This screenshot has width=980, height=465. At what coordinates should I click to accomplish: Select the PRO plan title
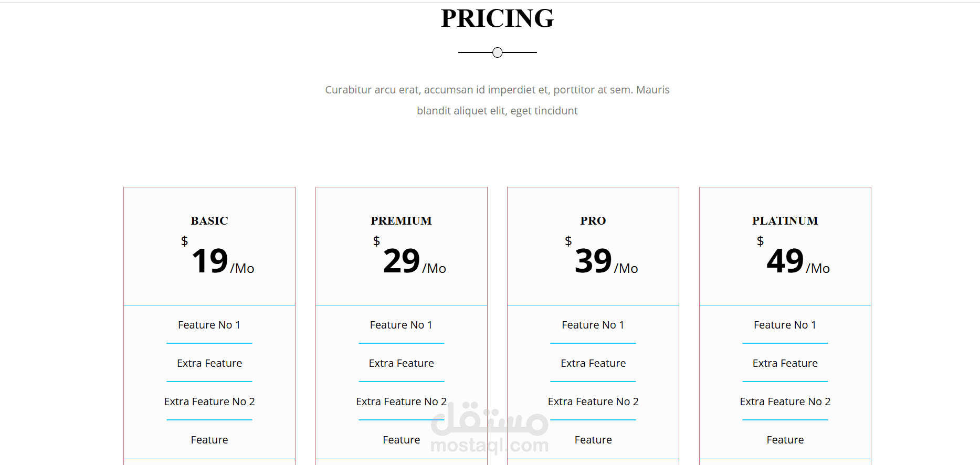[x=593, y=221]
